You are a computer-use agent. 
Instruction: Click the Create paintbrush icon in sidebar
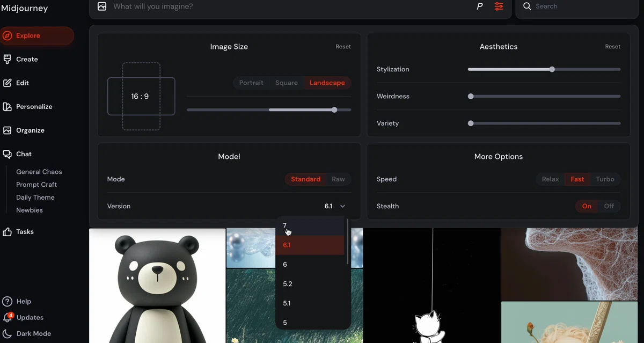[7, 59]
